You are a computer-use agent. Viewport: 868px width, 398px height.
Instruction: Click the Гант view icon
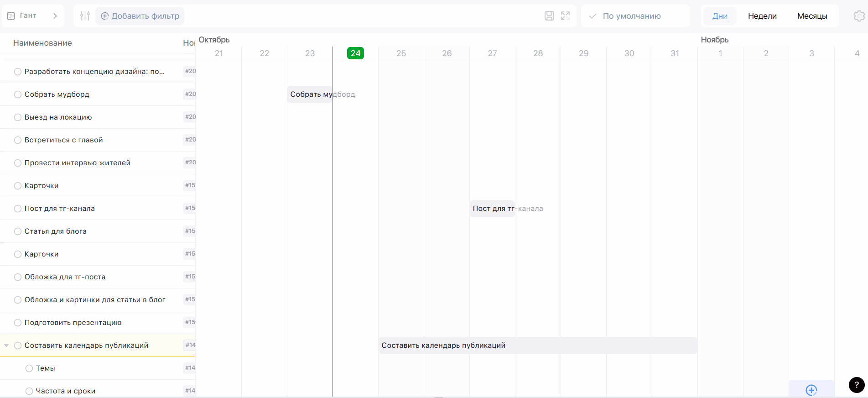11,16
